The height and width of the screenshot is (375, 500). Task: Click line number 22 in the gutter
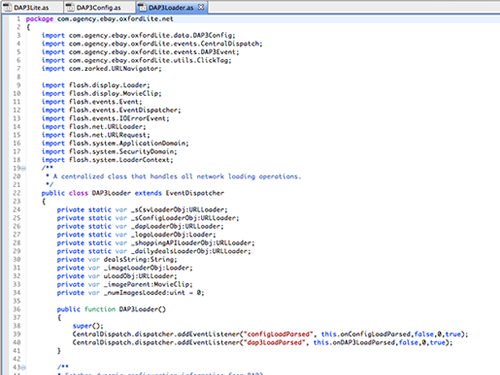(17, 193)
